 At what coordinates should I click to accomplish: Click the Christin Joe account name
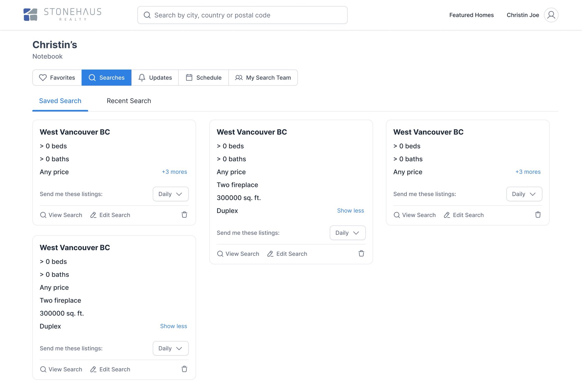(523, 15)
